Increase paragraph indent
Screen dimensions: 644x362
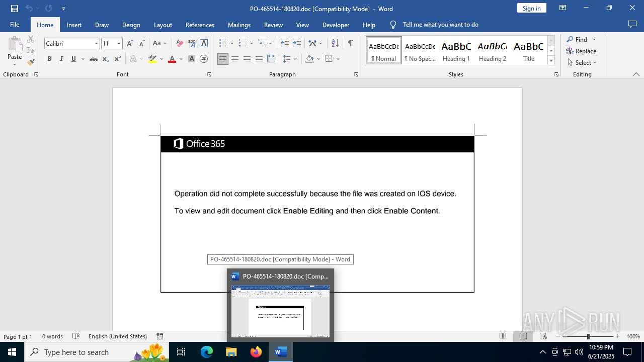click(297, 44)
